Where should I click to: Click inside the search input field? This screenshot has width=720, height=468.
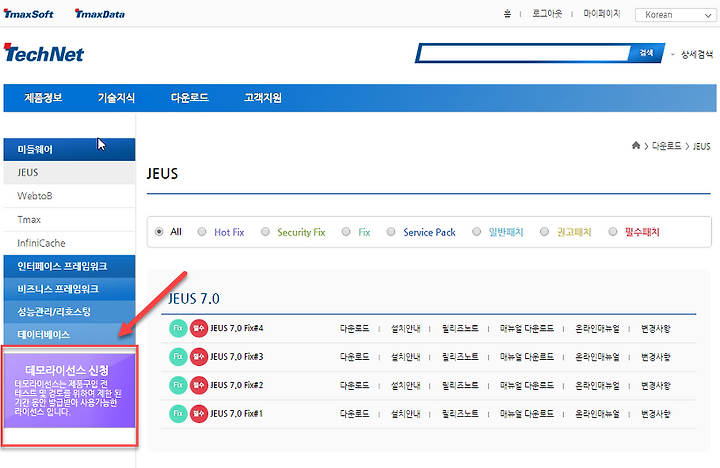pyautogui.click(x=524, y=53)
